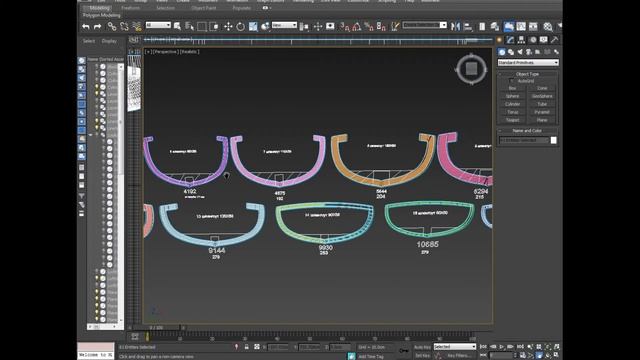Click the GeoSphere primitive button
The image size is (640, 360).
[542, 96]
